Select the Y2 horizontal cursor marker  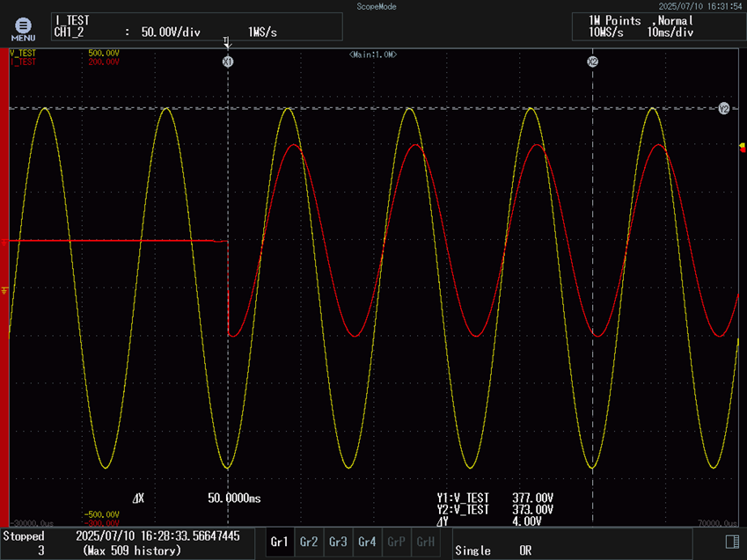pyautogui.click(x=723, y=109)
